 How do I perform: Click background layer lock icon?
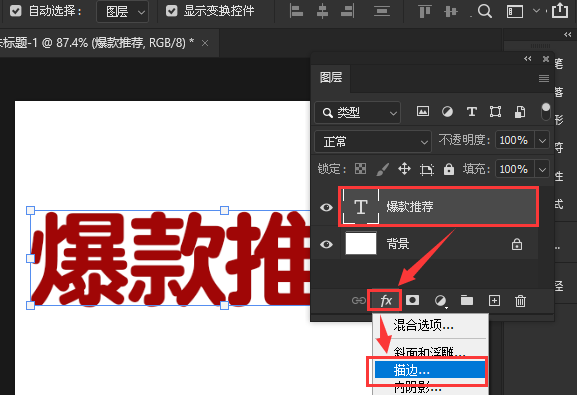point(517,244)
